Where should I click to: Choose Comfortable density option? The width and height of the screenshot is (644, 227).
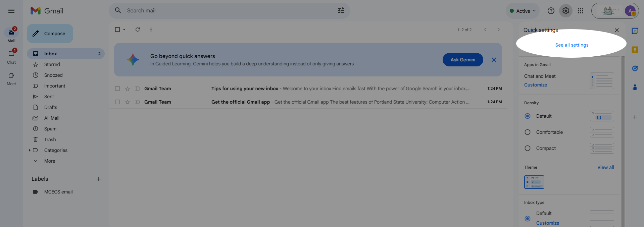(528, 132)
